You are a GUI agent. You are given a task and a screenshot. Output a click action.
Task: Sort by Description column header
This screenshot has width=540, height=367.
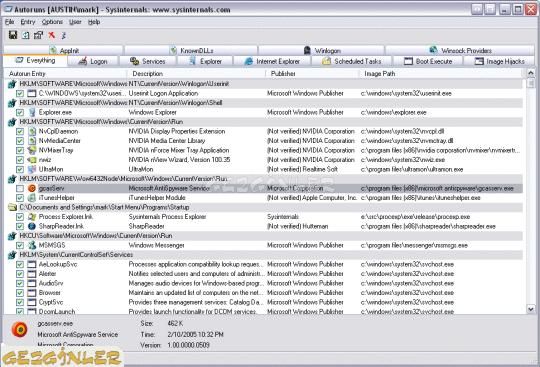pos(196,74)
